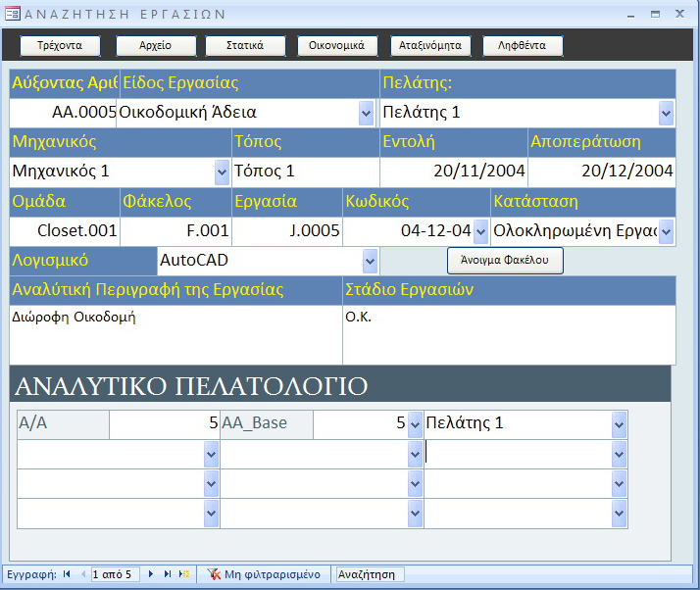Image resolution: width=700 pixels, height=590 pixels.
Task: Create a new blank record
Action: tap(184, 574)
